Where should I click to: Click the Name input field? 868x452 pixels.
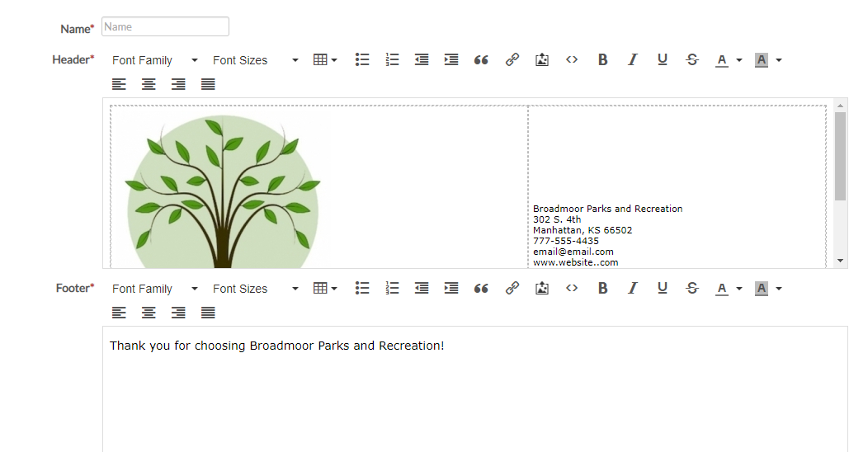click(x=165, y=26)
